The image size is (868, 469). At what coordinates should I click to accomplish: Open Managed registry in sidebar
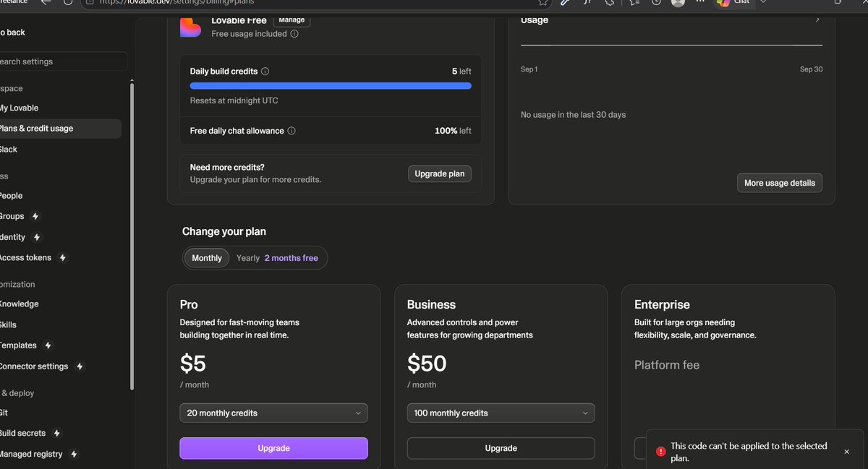pos(31,455)
